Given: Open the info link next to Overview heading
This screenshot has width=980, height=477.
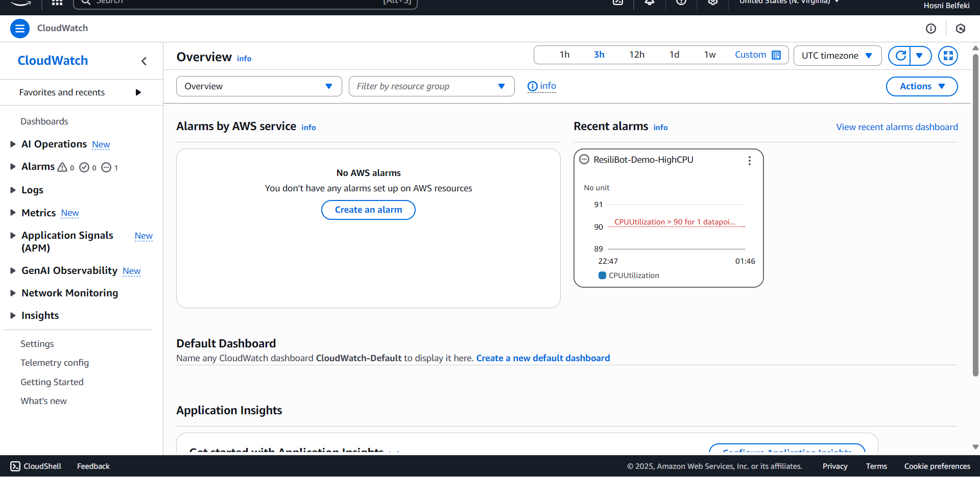Looking at the screenshot, I should (x=244, y=59).
